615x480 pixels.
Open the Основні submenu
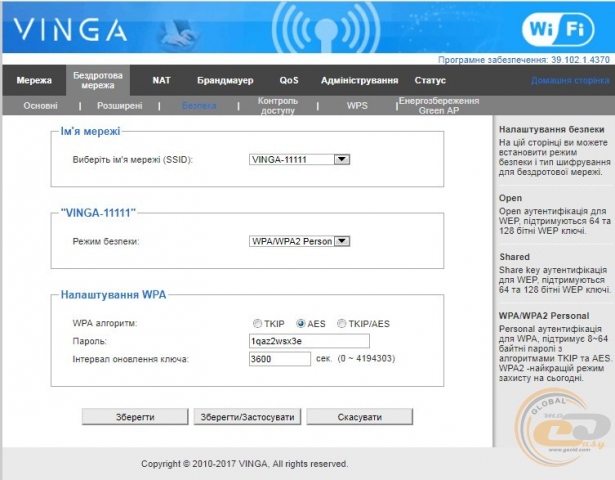point(40,106)
